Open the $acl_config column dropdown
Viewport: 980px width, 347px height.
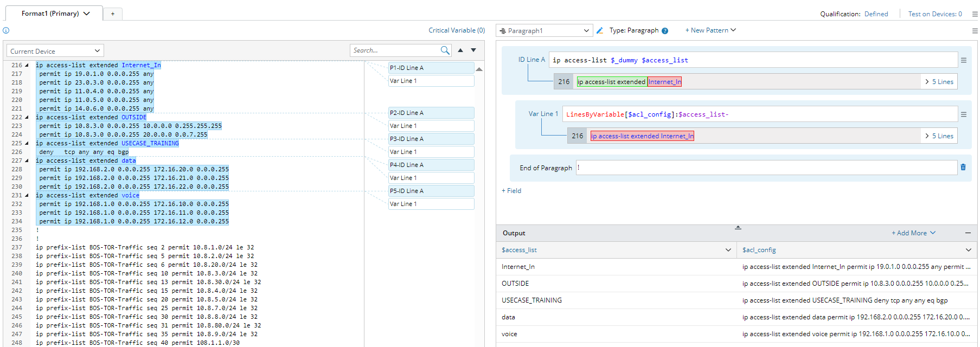968,250
